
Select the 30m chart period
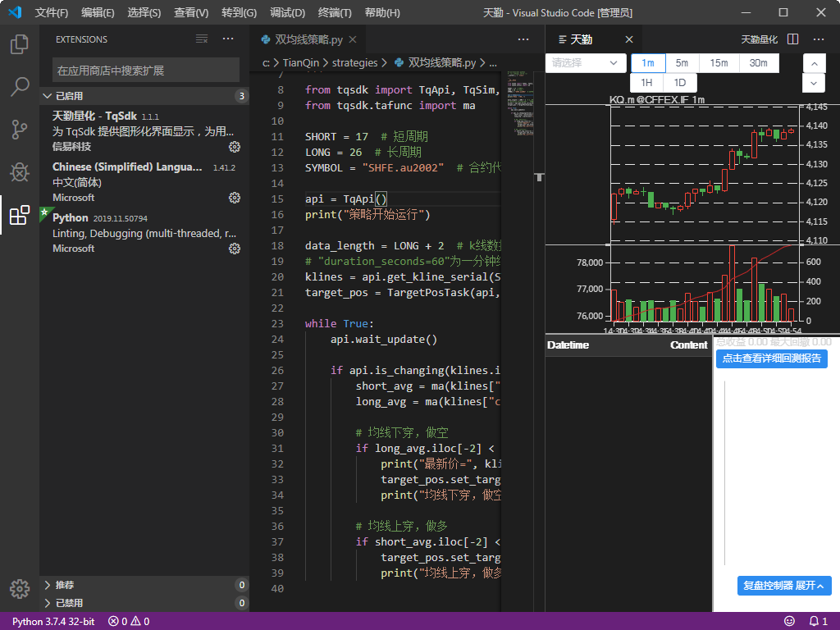tap(759, 63)
